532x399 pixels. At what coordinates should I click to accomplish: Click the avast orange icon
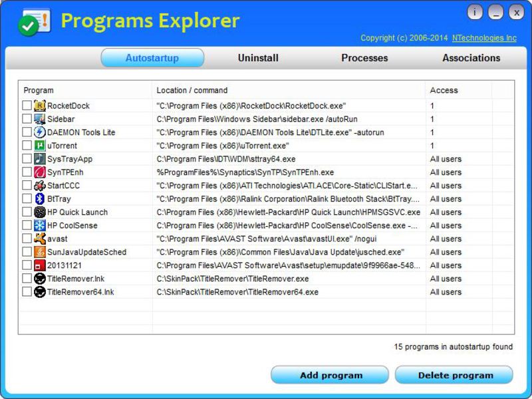pos(40,239)
